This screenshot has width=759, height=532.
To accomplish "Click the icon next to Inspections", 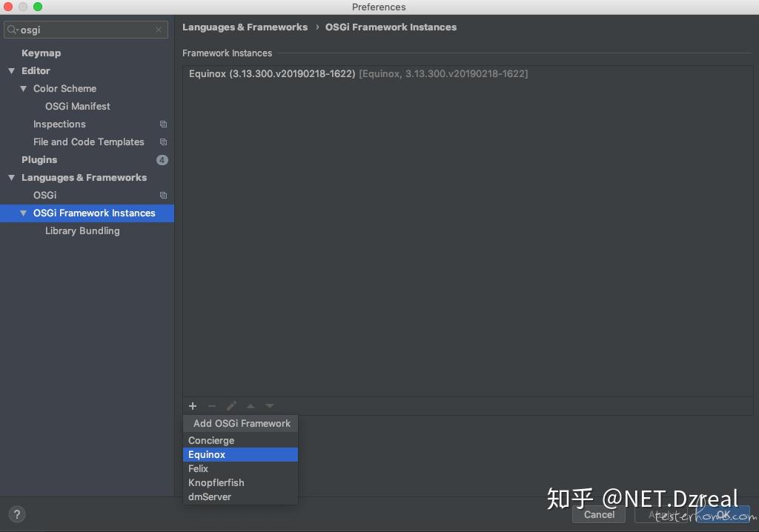I will click(163, 124).
